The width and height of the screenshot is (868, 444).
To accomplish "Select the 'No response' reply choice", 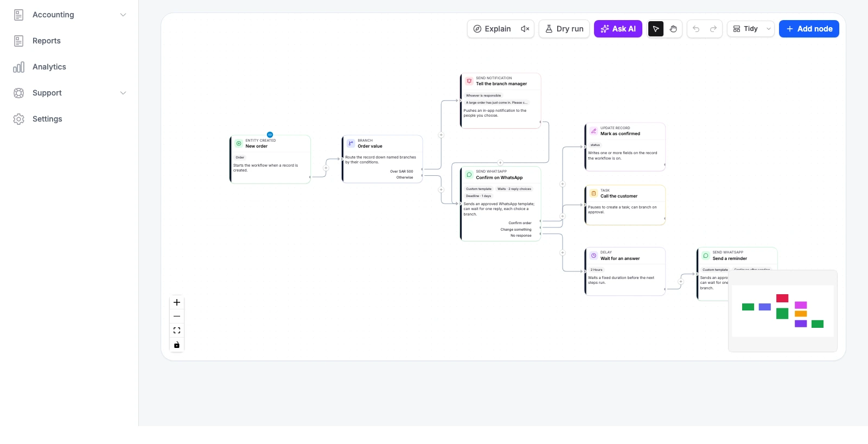I will (x=521, y=236).
